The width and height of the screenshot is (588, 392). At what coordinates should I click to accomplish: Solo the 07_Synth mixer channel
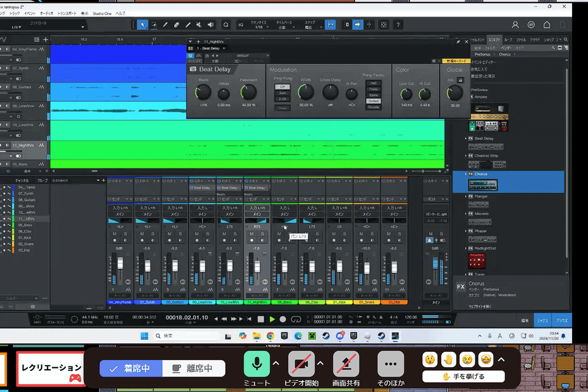(152, 234)
